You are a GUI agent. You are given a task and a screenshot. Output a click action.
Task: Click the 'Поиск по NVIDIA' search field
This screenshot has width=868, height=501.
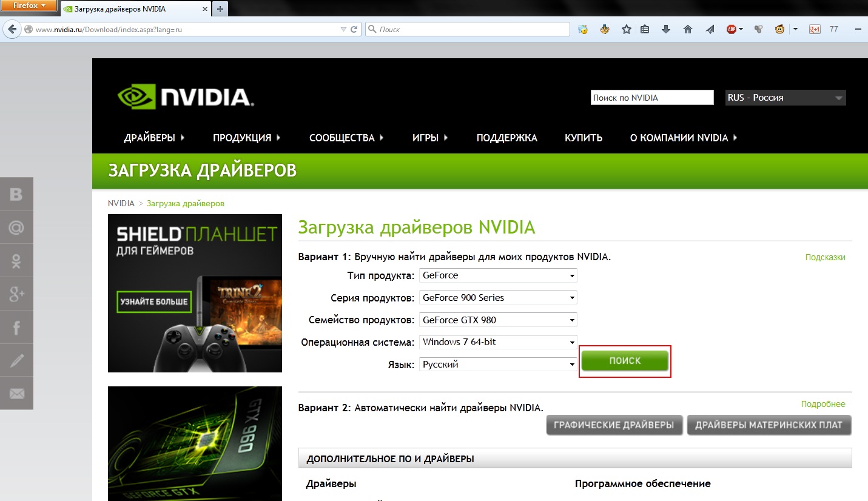point(651,98)
